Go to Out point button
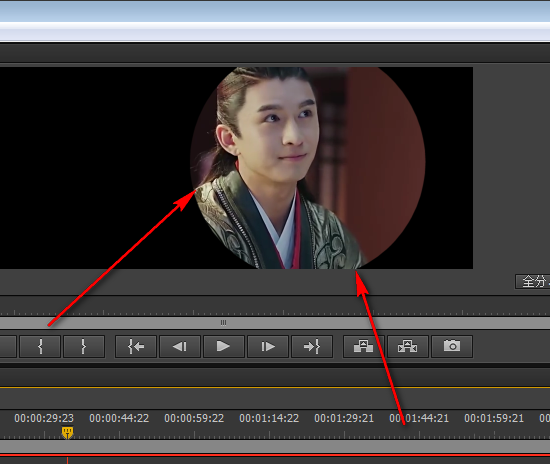 click(312, 347)
